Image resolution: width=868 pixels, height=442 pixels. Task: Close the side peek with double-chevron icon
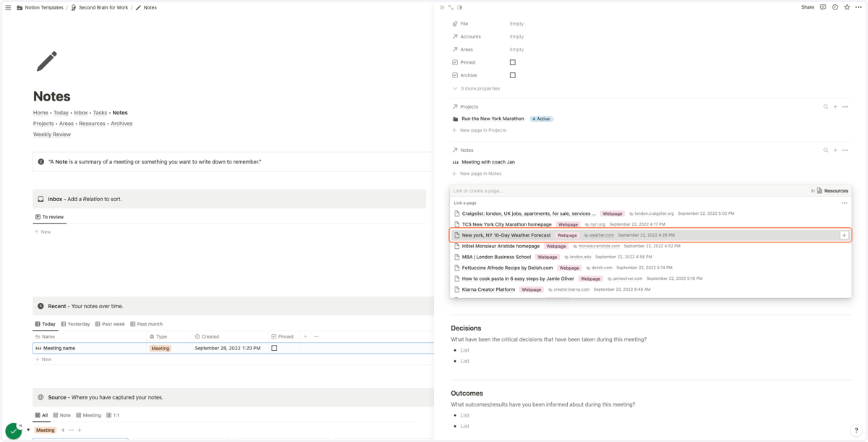click(442, 7)
